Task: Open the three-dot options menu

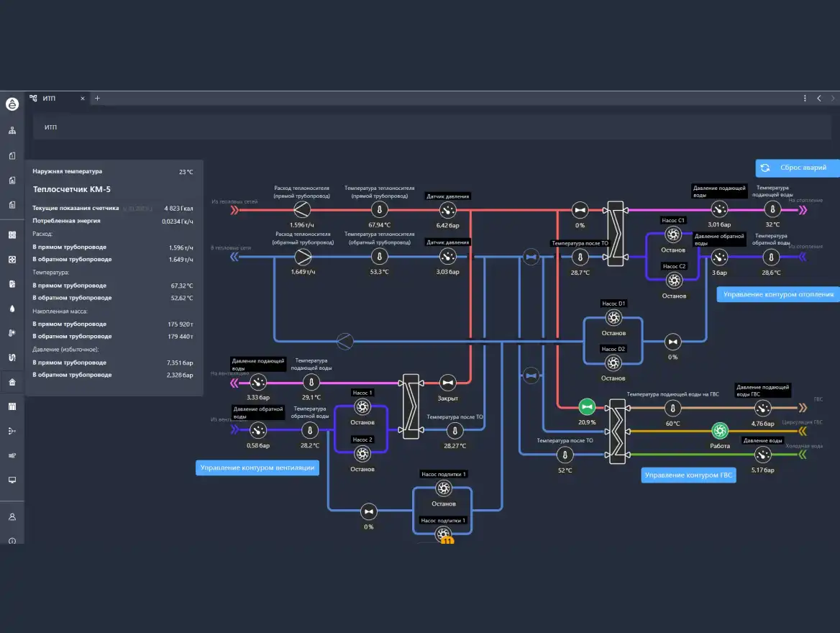Action: coord(805,99)
